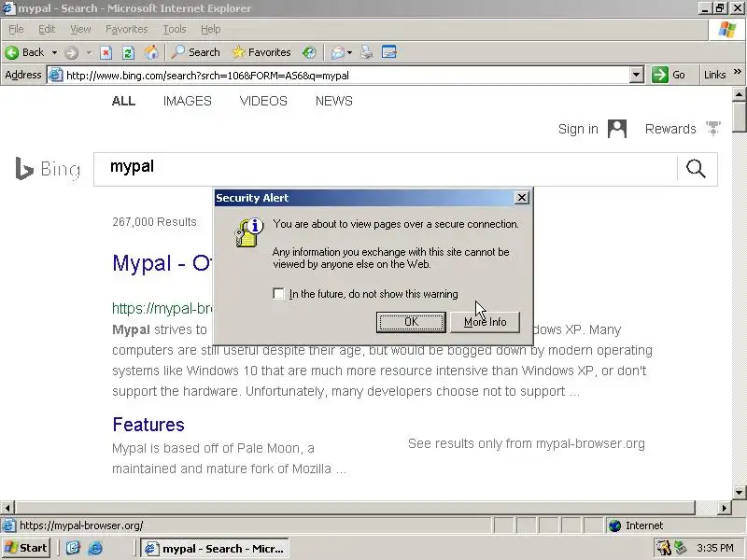Click the magnifier search button

[x=696, y=169]
